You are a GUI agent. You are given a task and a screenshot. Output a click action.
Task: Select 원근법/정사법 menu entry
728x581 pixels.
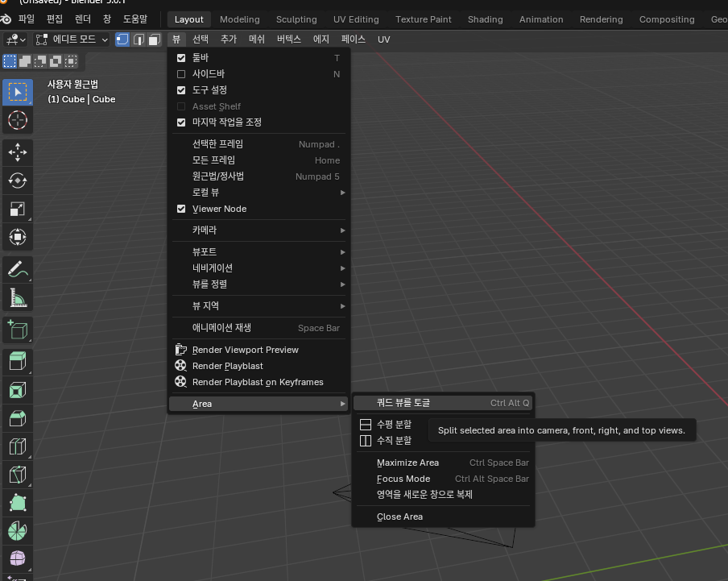(259, 176)
